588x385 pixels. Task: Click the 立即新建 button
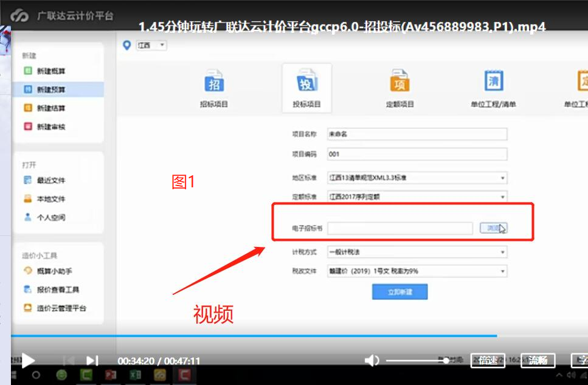(399, 291)
